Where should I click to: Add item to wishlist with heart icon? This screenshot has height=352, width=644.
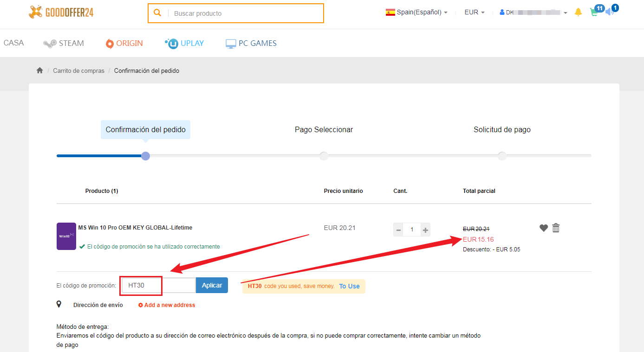(544, 228)
